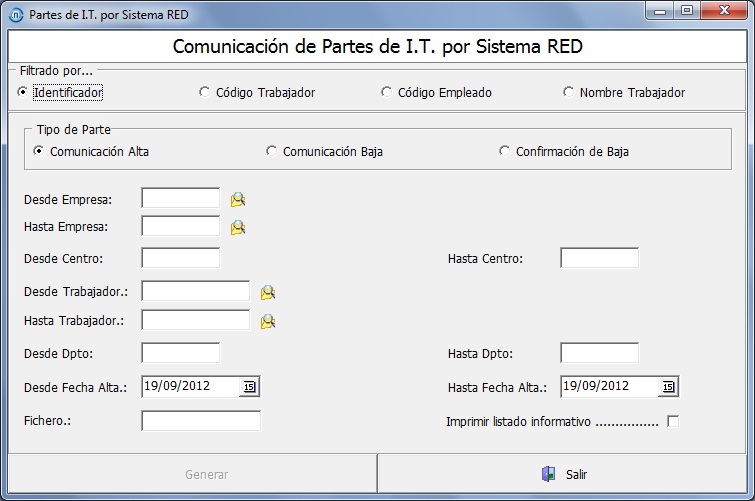Enable Imprimir listado informativo checkbox
The width and height of the screenshot is (755, 501).
click(673, 422)
